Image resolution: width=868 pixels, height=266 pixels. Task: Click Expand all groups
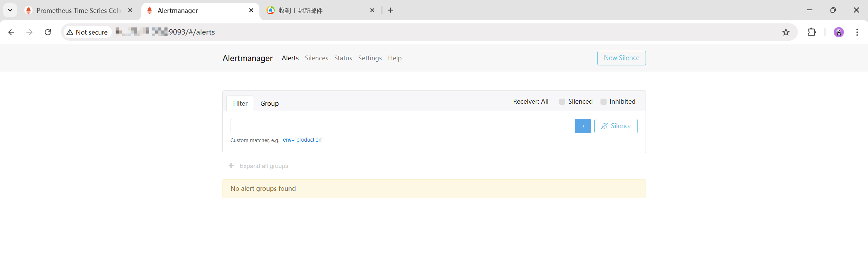click(x=258, y=166)
